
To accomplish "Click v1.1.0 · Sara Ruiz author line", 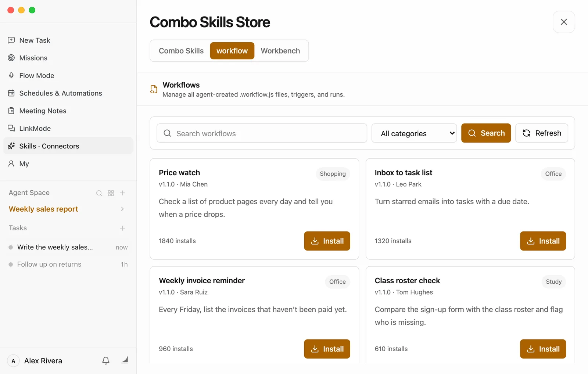I will tap(183, 292).
